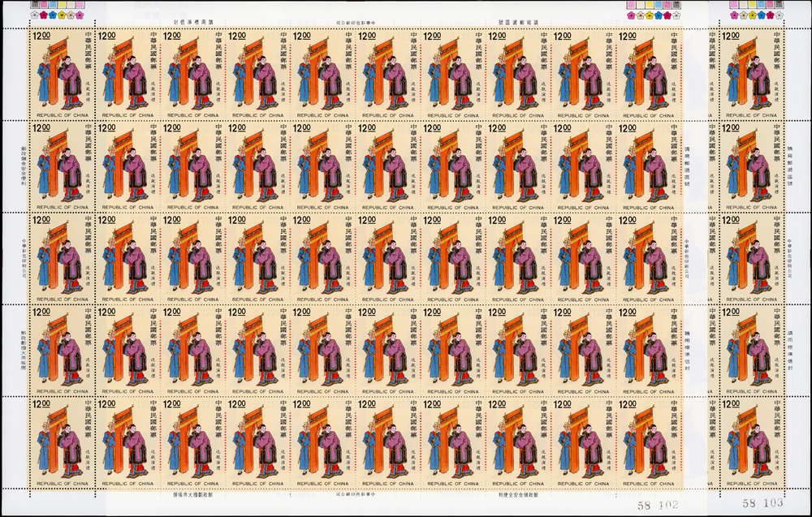Select the stamp in the sheet's top-left corner
The image size is (812, 517).
point(61,75)
